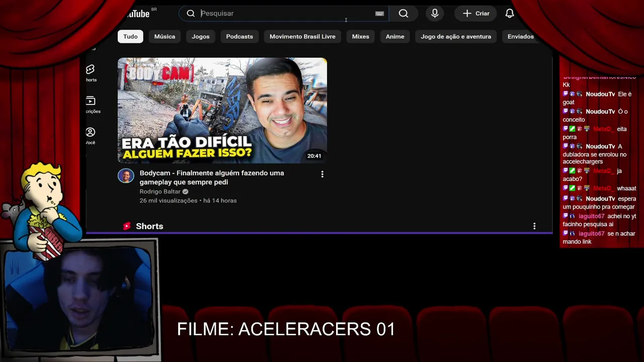
Task: Click the magnifier search button
Action: [404, 14]
